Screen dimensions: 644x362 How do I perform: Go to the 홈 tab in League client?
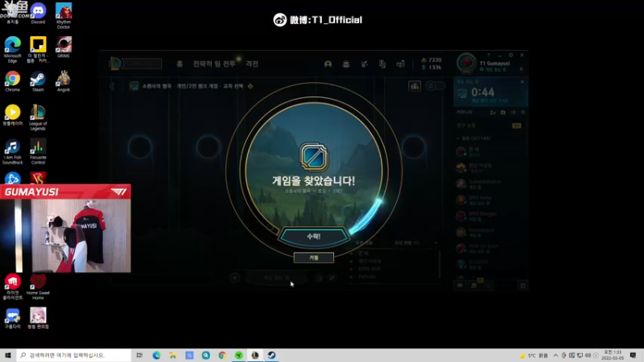click(180, 64)
